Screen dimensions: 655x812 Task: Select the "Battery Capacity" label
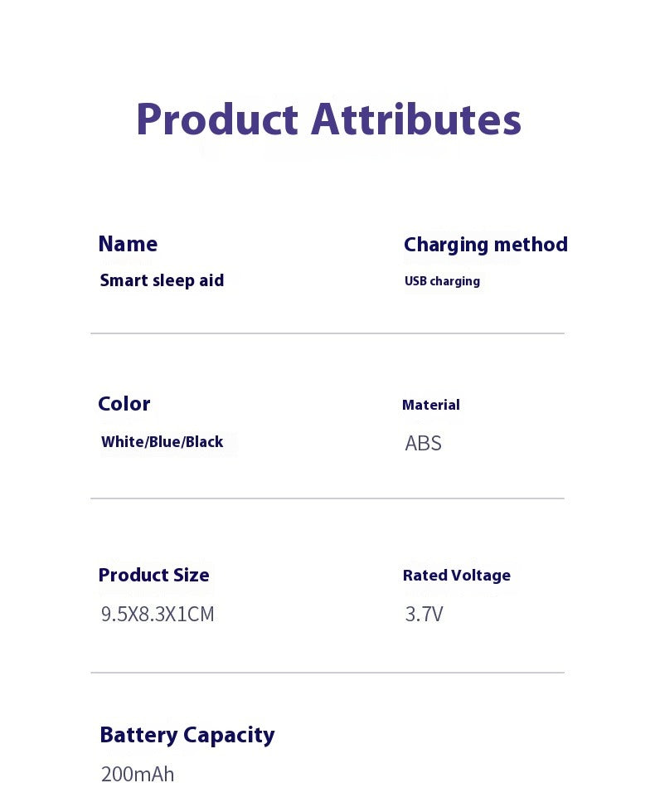click(x=187, y=735)
